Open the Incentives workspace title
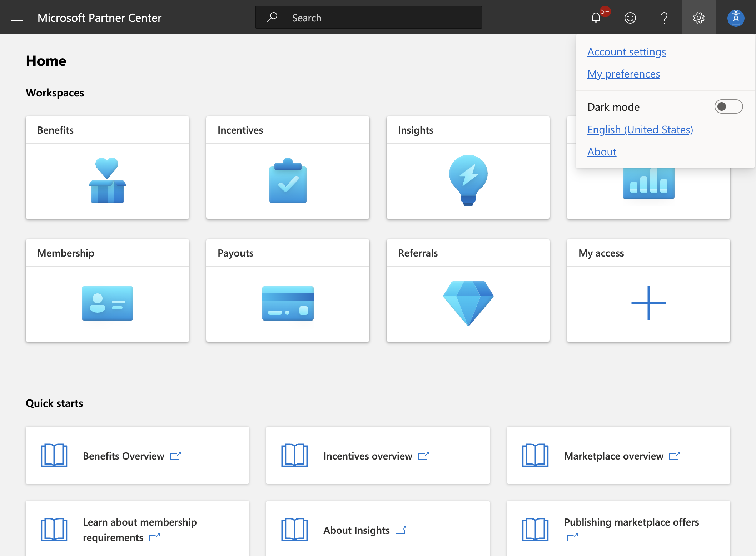Image resolution: width=756 pixels, height=556 pixels. pos(240,130)
